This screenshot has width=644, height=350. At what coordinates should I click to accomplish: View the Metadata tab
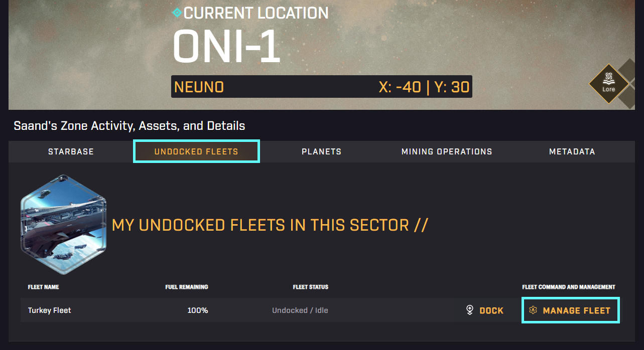click(x=572, y=151)
